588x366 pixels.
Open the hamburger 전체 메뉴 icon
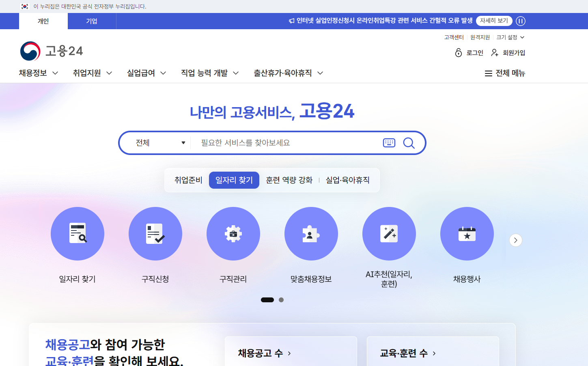click(489, 73)
